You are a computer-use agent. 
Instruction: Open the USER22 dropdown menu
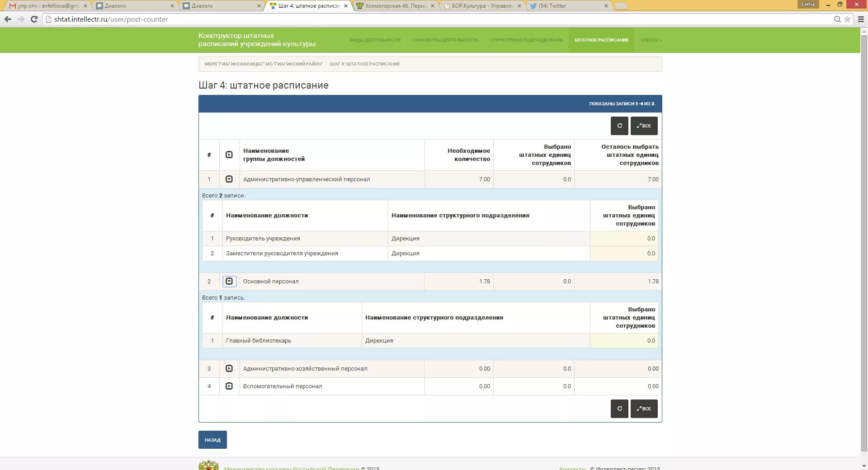coord(651,40)
